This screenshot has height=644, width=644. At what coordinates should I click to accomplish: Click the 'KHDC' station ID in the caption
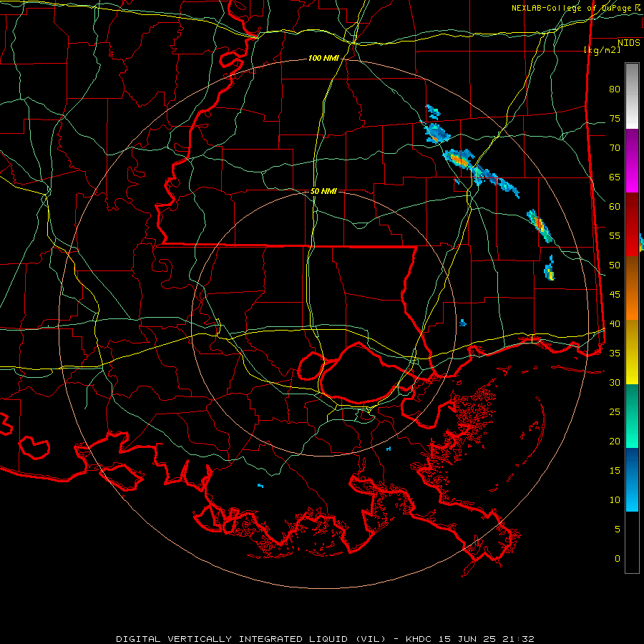(419, 639)
